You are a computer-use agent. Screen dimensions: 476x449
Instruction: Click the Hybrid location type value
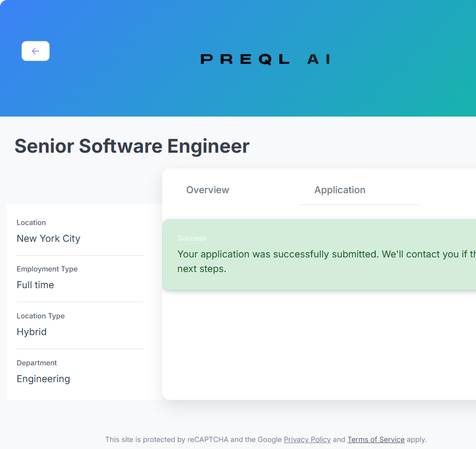point(32,332)
